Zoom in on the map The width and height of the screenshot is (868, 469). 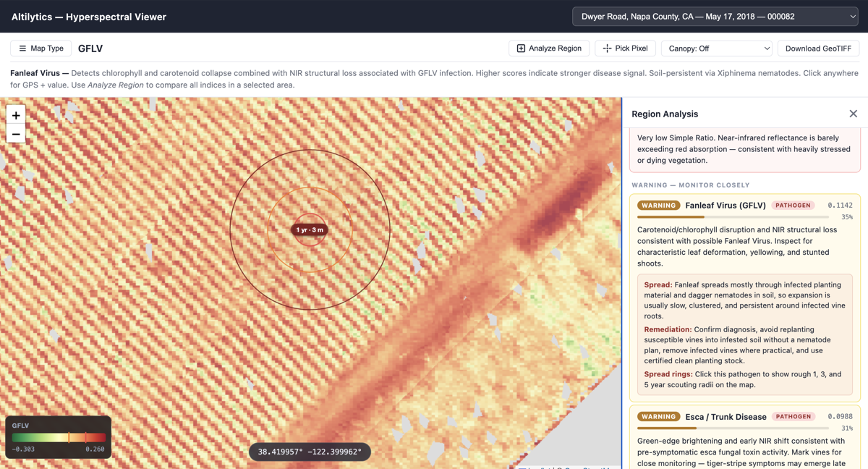click(16, 115)
